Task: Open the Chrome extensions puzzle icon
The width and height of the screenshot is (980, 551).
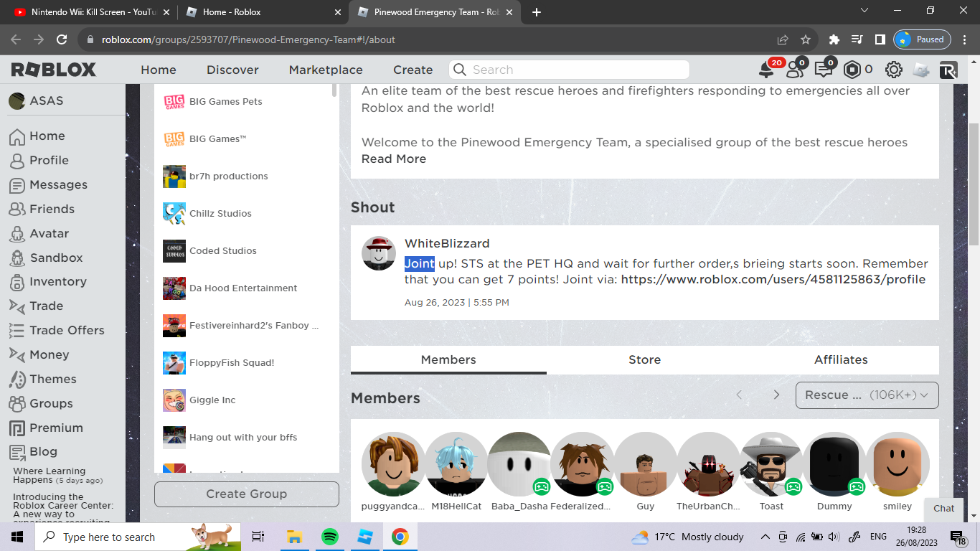Action: tap(834, 39)
